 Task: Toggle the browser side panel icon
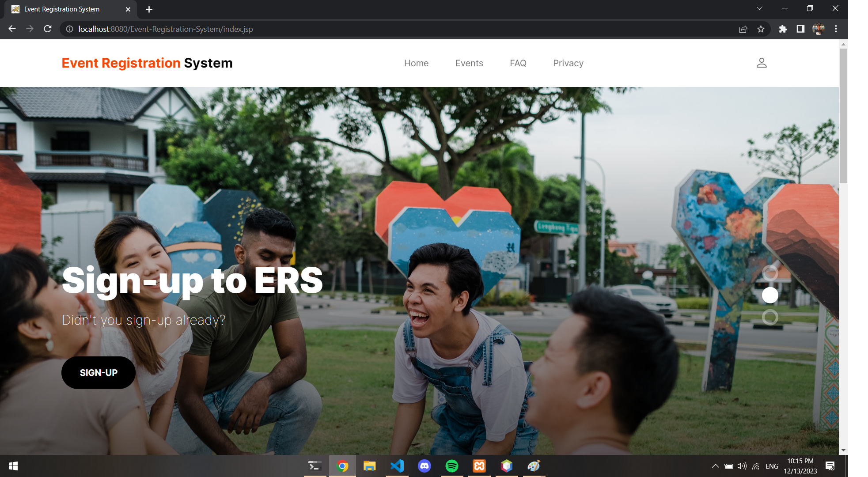coord(800,29)
